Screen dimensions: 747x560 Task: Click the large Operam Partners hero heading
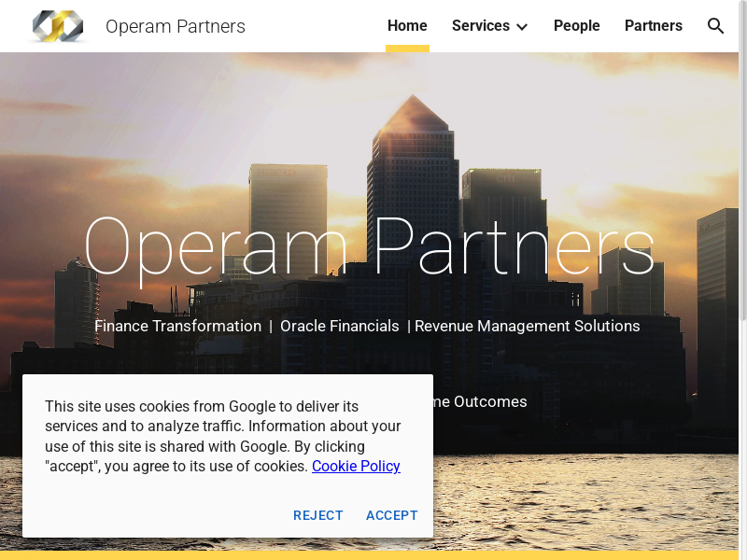pyautogui.click(x=369, y=248)
